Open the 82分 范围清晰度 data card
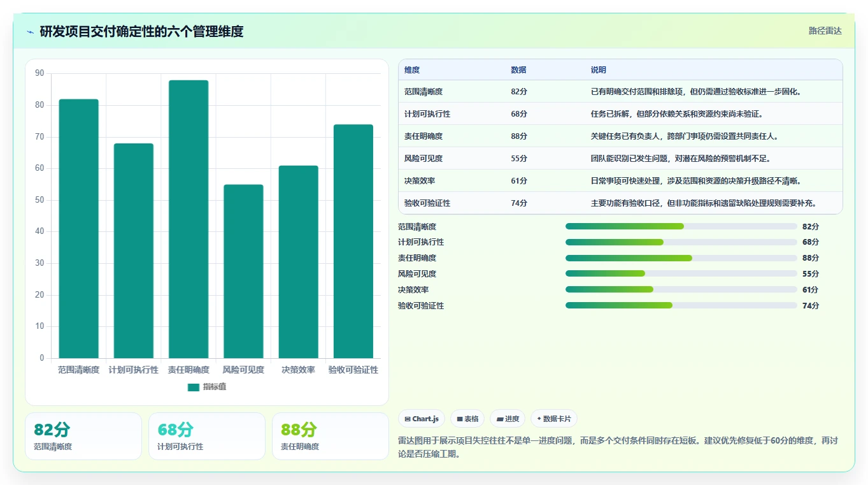 [83, 436]
